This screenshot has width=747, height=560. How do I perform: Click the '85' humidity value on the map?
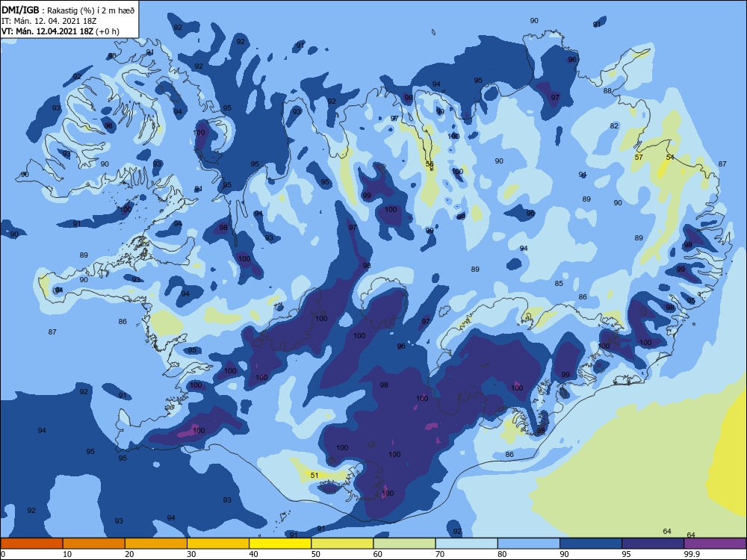(x=559, y=283)
